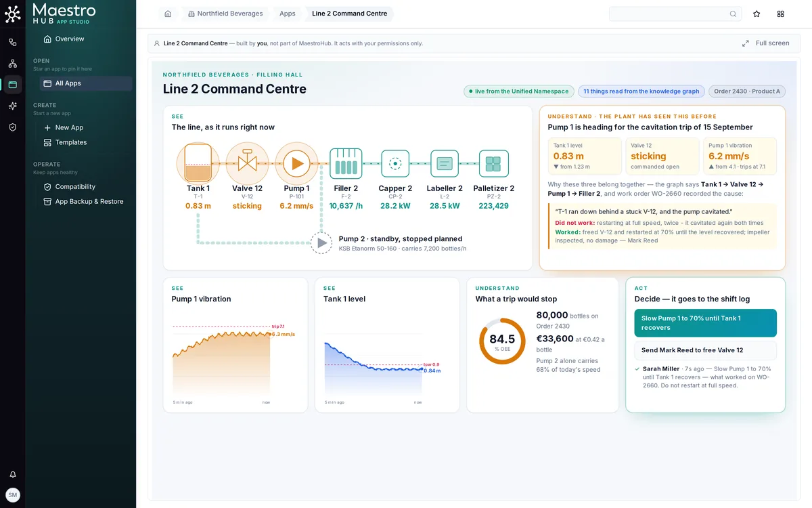Viewport: 812px width, 508px height.
Task: Open App Backup & Restore
Action: (85, 202)
